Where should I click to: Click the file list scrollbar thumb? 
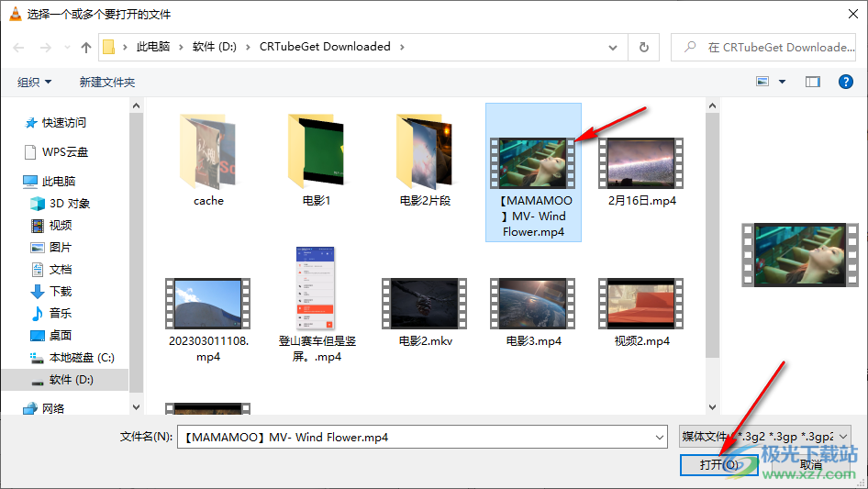tap(712, 236)
